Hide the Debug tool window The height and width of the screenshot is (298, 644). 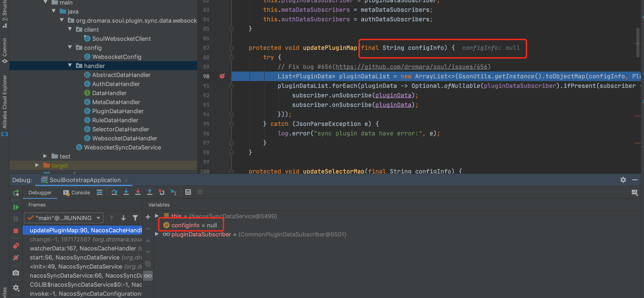635,180
